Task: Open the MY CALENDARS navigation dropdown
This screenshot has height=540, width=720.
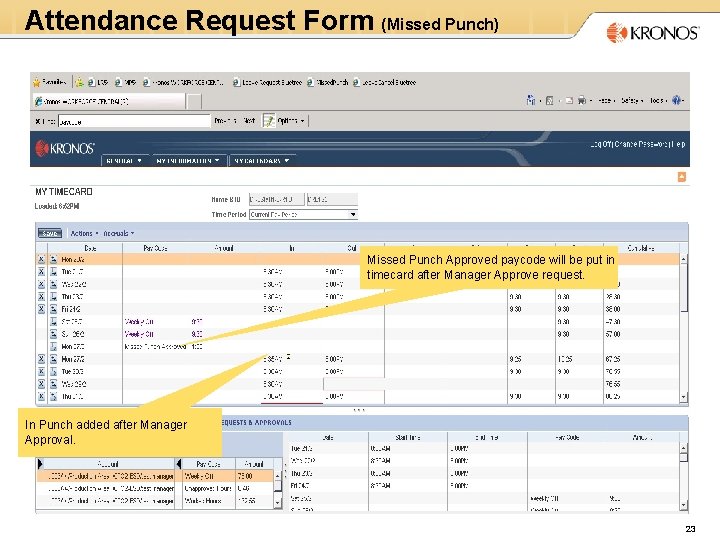Action: pyautogui.click(x=262, y=161)
